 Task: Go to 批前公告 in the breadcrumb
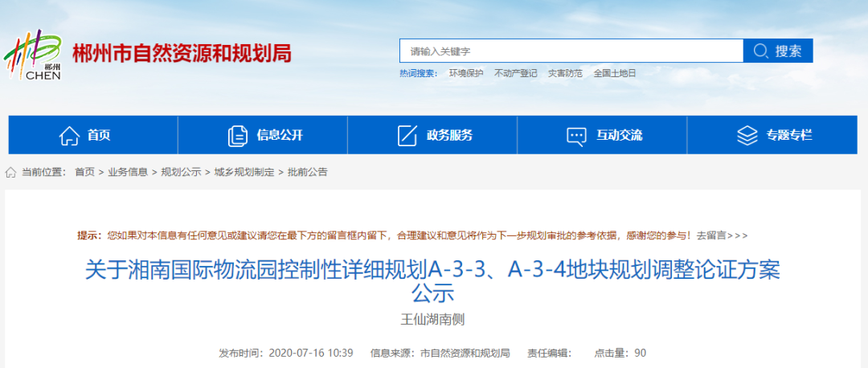point(307,172)
